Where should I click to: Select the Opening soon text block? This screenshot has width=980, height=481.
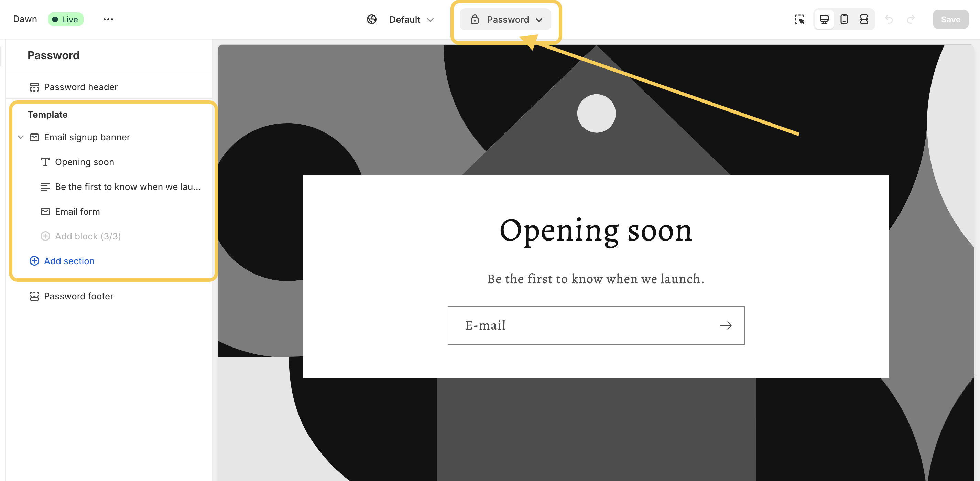(x=84, y=162)
